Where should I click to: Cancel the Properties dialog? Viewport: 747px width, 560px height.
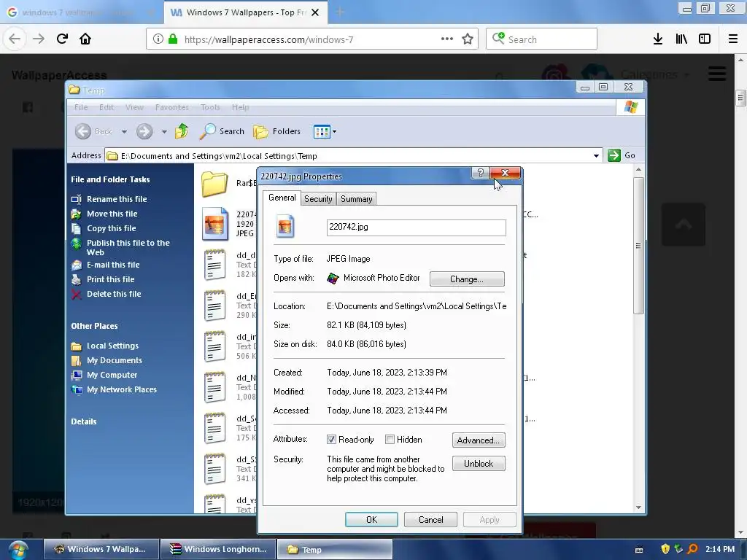[x=430, y=519]
